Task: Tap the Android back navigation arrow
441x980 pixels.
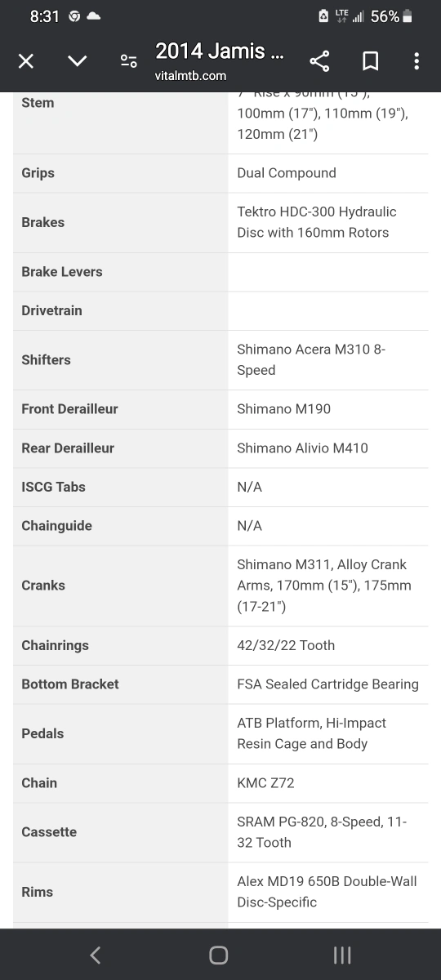Action: coord(95,955)
